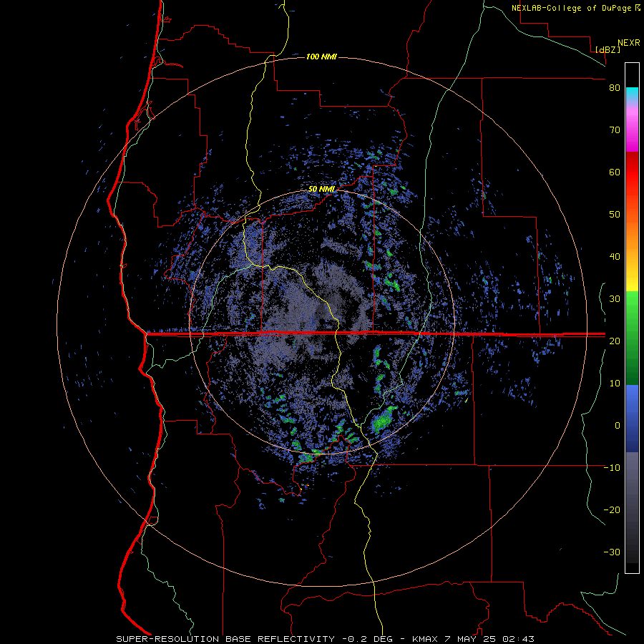The image size is (644, 644).
Task: Click the 80 dBZ scale value
Action: (x=615, y=88)
